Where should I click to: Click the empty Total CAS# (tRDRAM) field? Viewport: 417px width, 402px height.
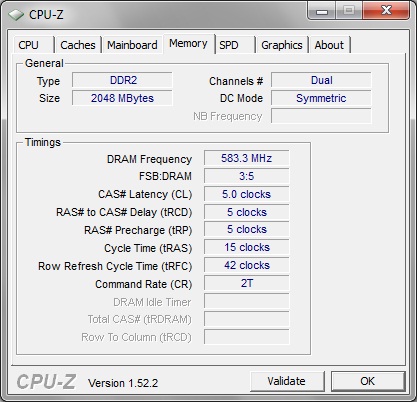tap(247, 319)
